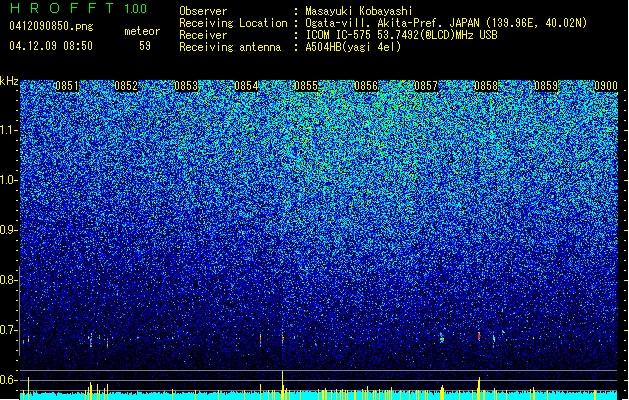Click the date stamp 04.12.09 08:50
The width and height of the screenshot is (629, 400).
coord(51,46)
